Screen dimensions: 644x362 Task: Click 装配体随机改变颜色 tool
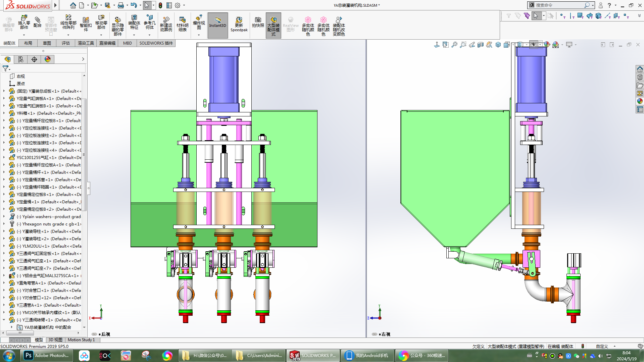(x=339, y=26)
